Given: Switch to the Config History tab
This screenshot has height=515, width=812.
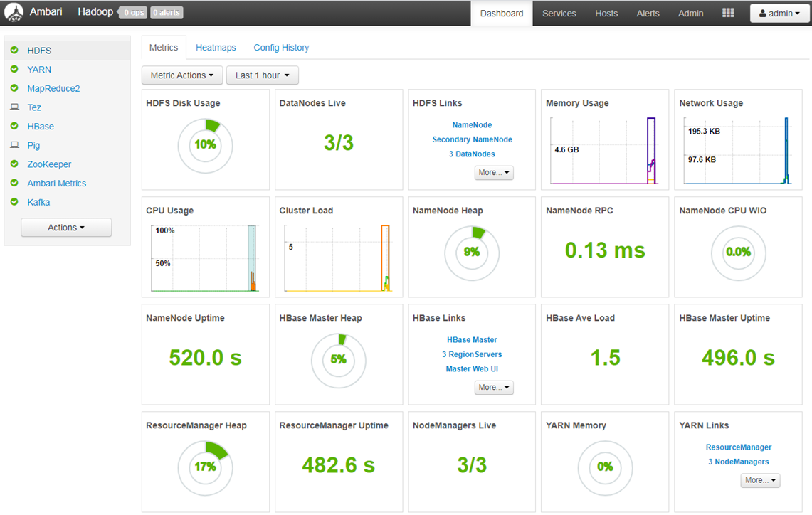Looking at the screenshot, I should pyautogui.click(x=281, y=48).
